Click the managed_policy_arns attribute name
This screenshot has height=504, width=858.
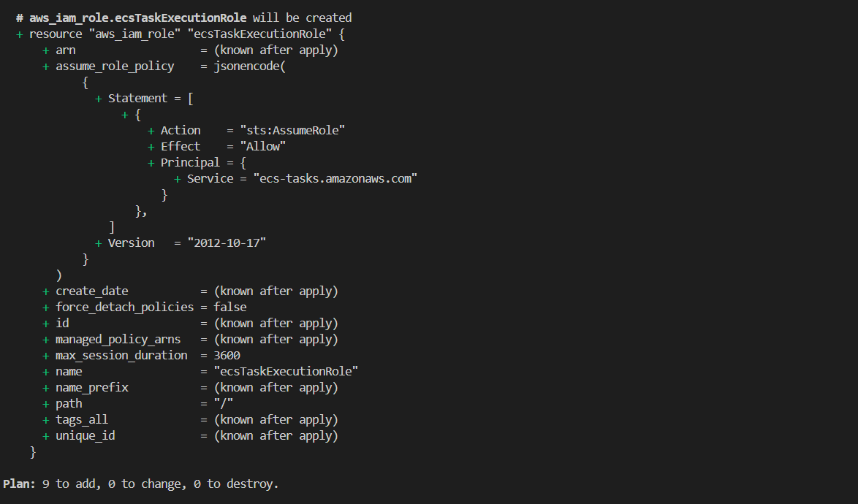pos(118,339)
